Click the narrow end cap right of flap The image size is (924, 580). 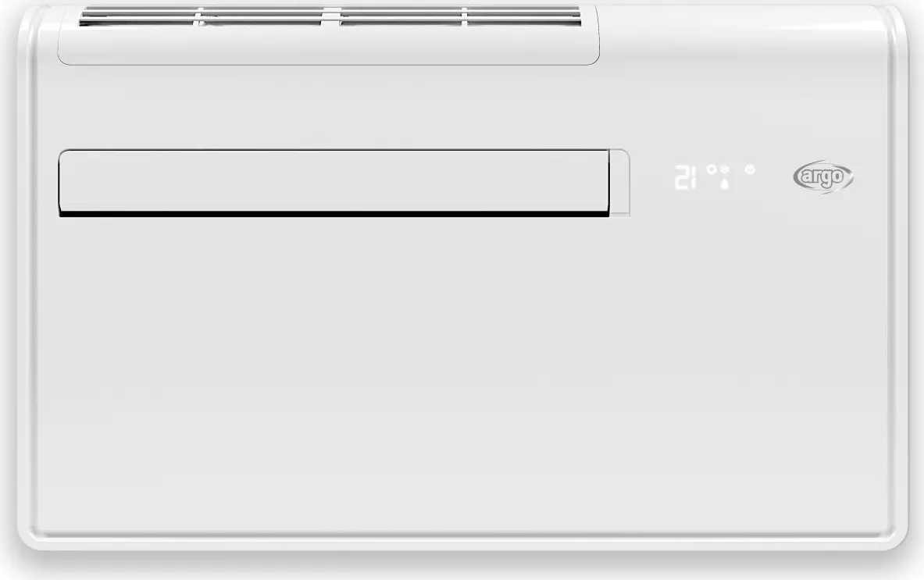pos(619,183)
